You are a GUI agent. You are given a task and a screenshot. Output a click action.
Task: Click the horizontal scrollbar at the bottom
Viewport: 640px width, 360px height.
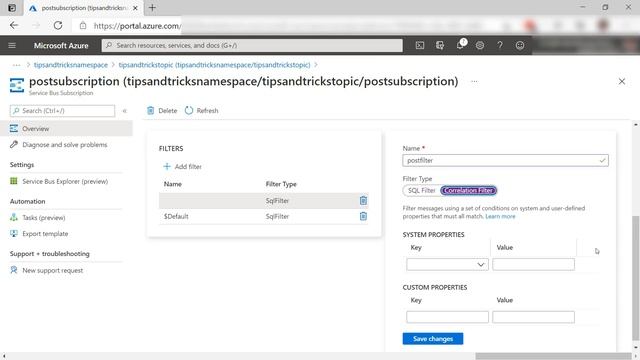553,356
